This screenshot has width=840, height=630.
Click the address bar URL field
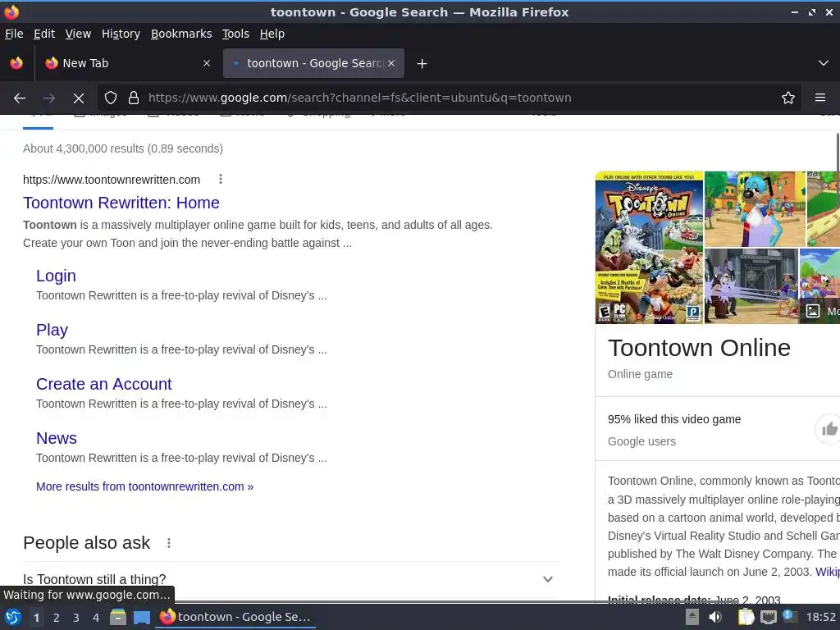pyautogui.click(x=450, y=98)
